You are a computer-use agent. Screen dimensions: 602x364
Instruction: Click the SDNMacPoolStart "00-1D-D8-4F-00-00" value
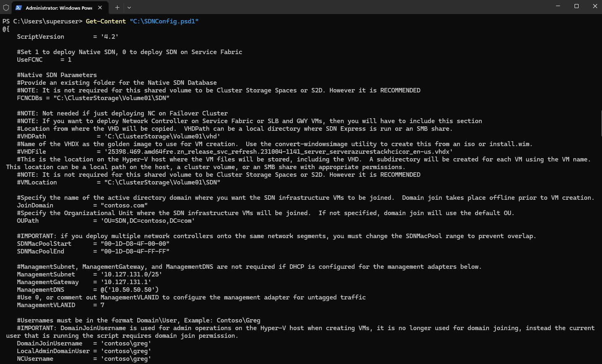[135, 244]
